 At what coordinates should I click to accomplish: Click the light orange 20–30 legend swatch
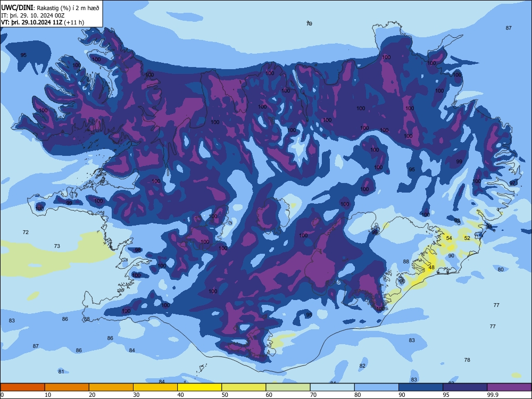tap(111, 387)
